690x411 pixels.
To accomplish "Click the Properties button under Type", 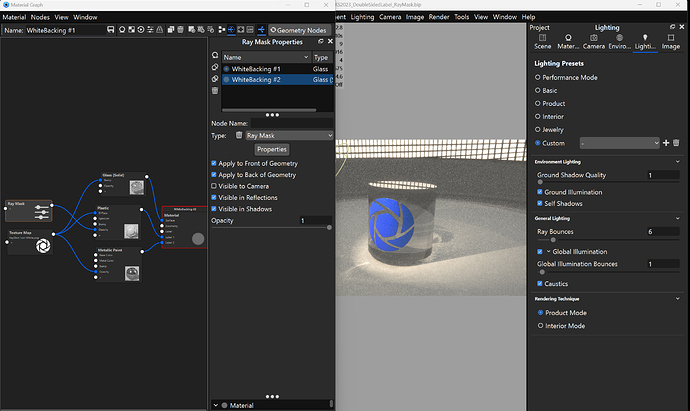I will (272, 149).
